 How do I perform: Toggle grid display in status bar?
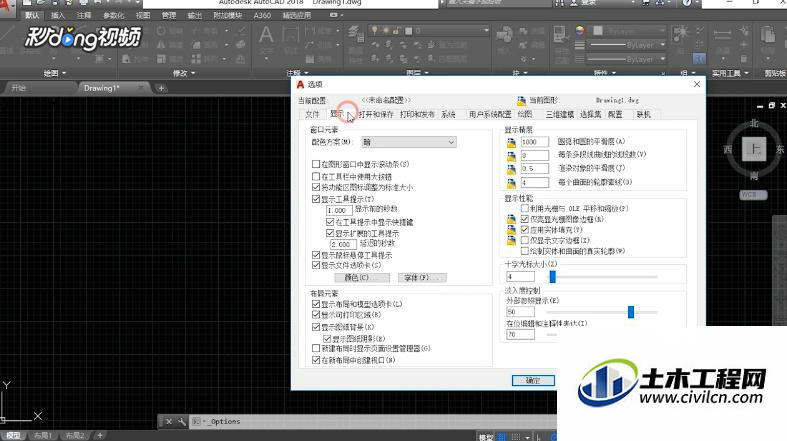click(x=502, y=437)
